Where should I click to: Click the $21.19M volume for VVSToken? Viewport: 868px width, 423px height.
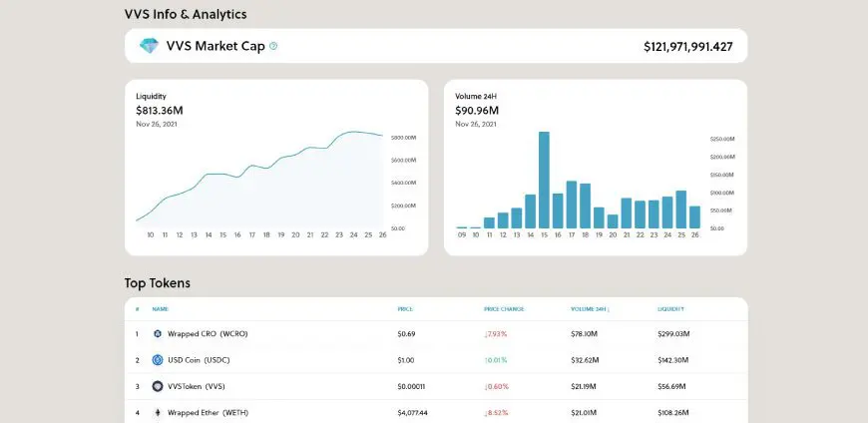tap(584, 386)
